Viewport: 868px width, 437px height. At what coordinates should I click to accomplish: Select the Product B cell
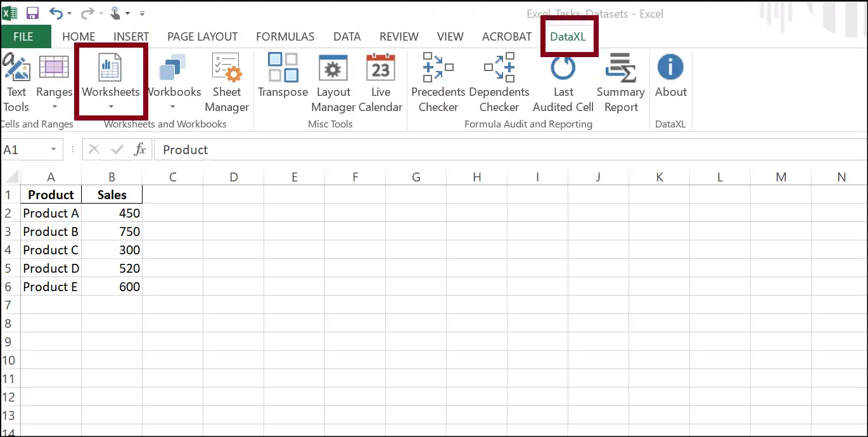[51, 232]
